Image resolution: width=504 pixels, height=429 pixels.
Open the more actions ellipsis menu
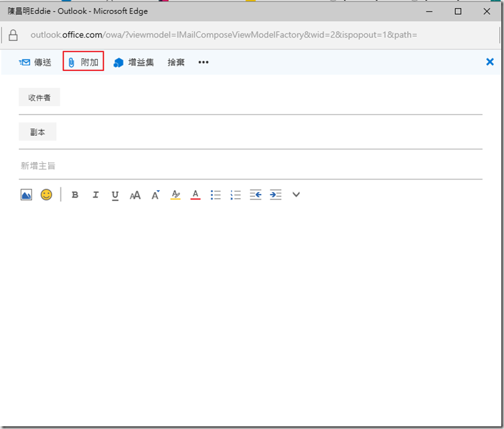[203, 62]
